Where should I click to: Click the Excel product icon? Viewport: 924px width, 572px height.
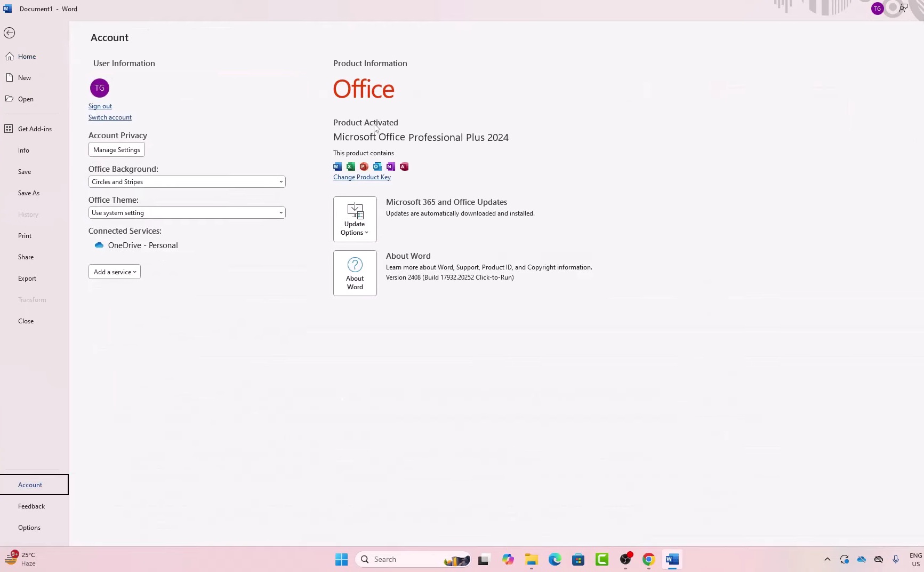coord(351,166)
